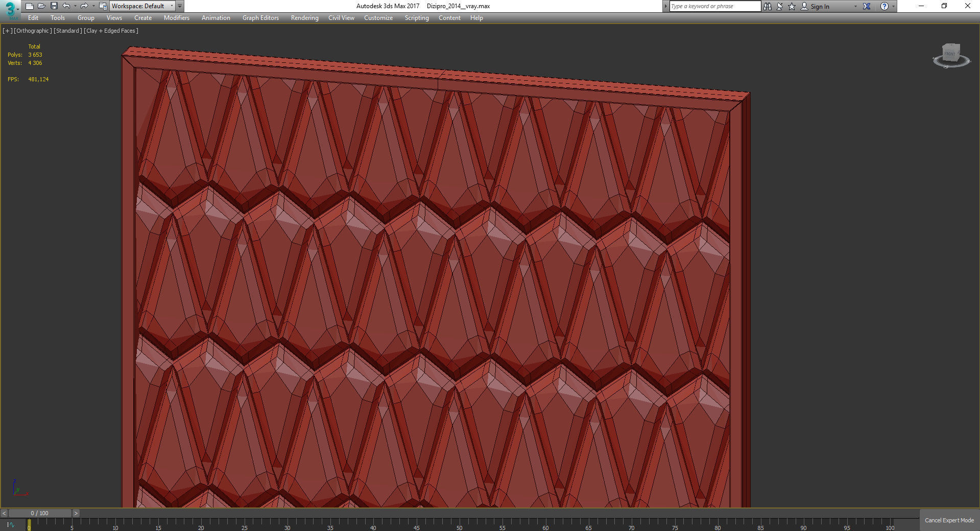Expand the Sign In dropdown arrow
980x531 pixels.
pos(855,6)
